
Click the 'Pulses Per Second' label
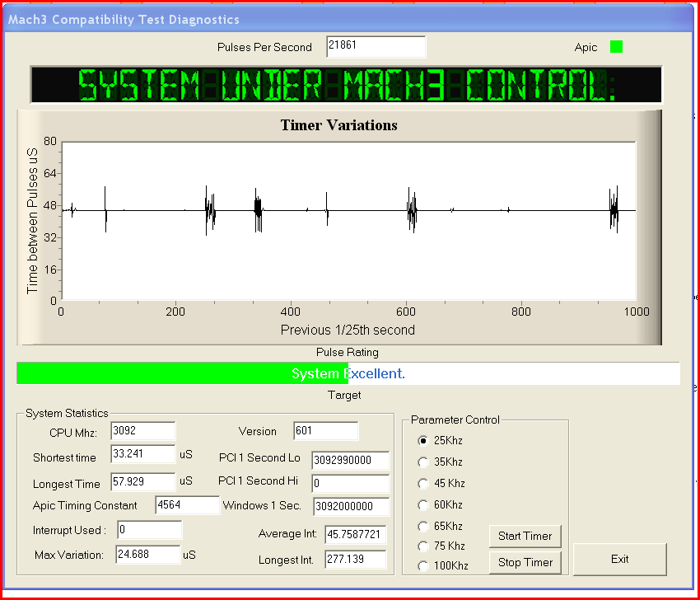(x=264, y=47)
